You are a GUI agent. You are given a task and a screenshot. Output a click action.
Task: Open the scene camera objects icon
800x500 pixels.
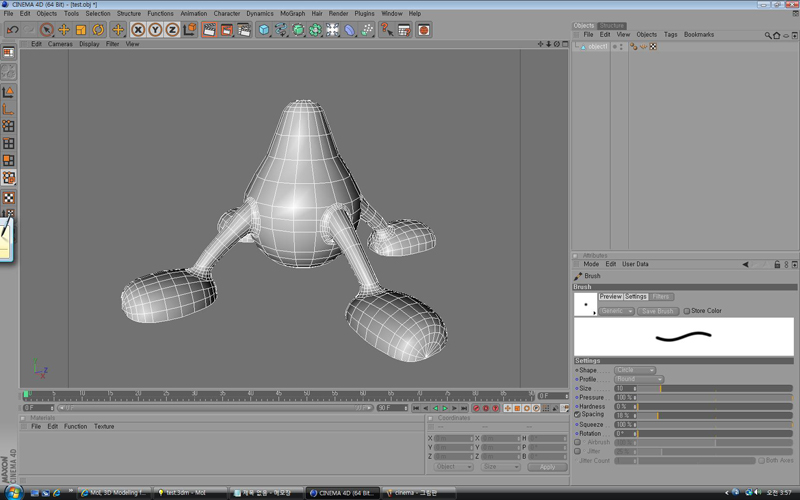[x=333, y=30]
